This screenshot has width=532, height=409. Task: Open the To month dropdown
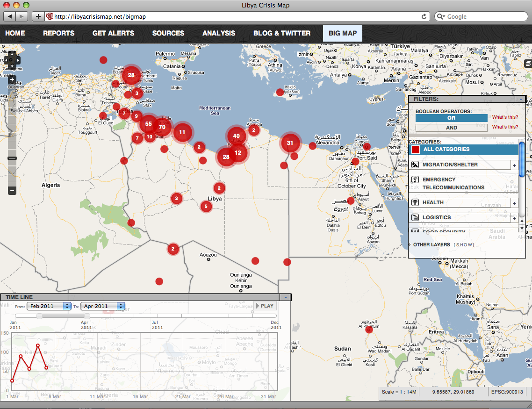[x=103, y=306]
